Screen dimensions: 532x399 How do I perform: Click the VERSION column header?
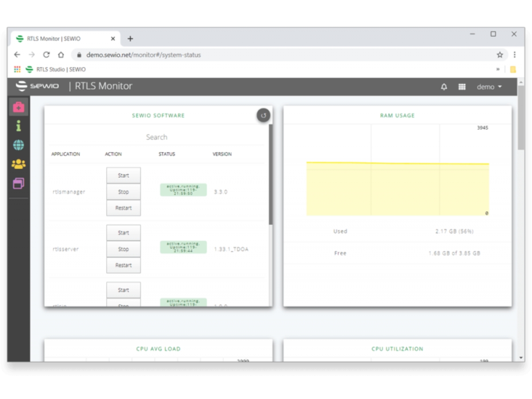tap(222, 154)
